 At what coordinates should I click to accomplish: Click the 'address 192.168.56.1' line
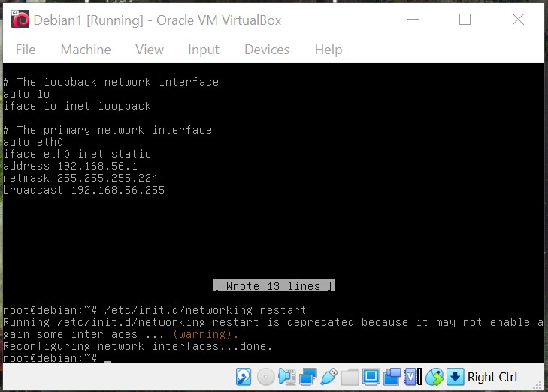(70, 166)
